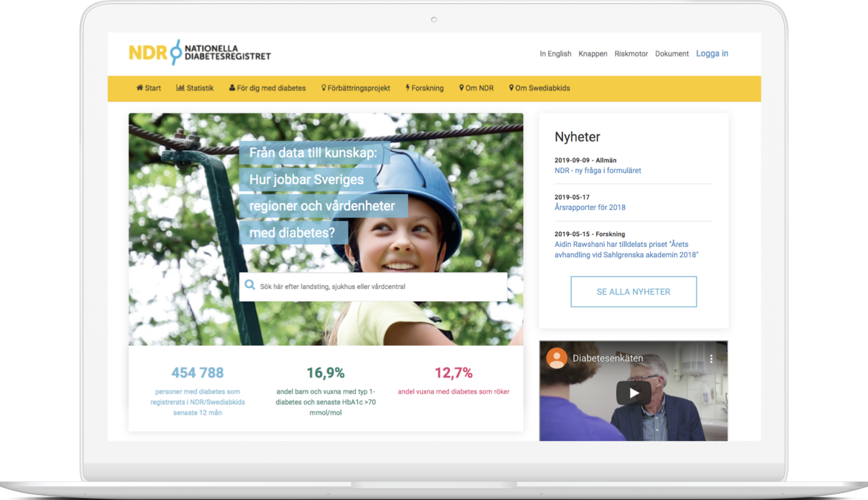Open the video's three-dot options menu

(711, 358)
